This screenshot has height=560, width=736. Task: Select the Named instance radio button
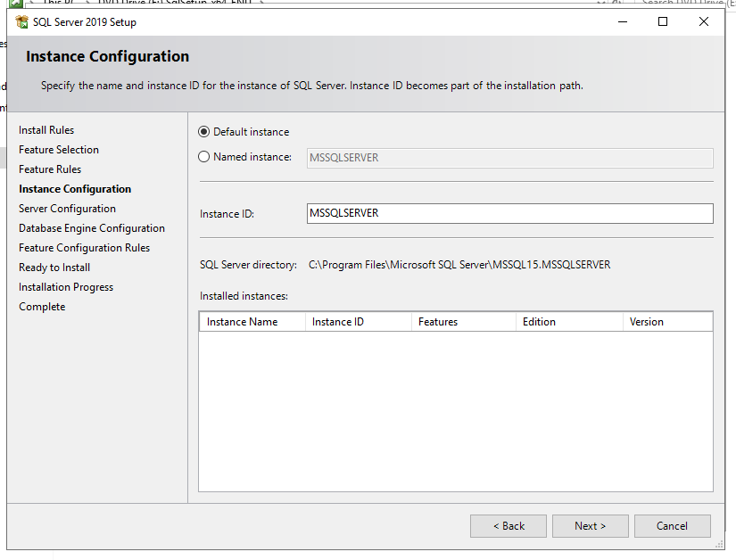[x=203, y=157]
